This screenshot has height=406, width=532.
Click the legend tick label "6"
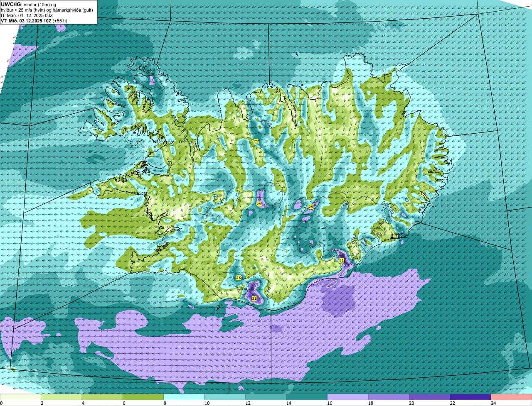coord(123,403)
